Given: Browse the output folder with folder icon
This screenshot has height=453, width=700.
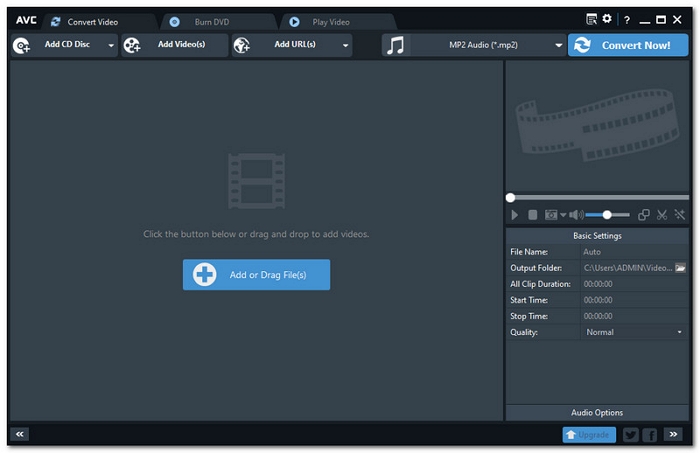Looking at the screenshot, I should pos(681,268).
